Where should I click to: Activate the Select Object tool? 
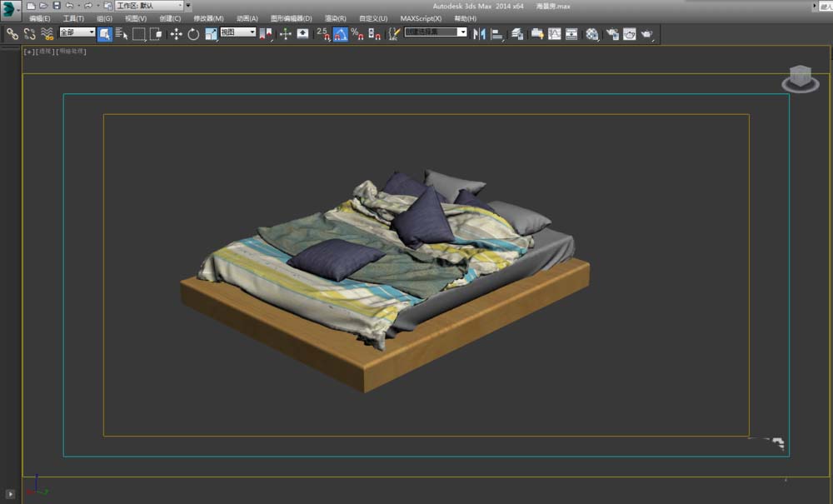click(105, 33)
